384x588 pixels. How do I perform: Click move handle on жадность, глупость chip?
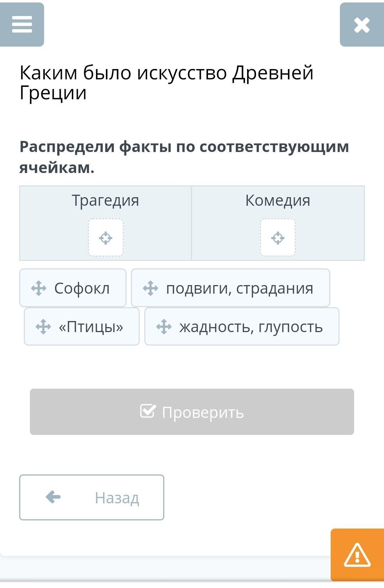click(164, 326)
